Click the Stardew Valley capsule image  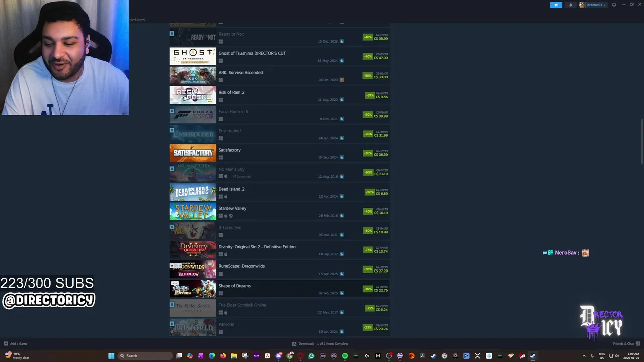tap(193, 211)
